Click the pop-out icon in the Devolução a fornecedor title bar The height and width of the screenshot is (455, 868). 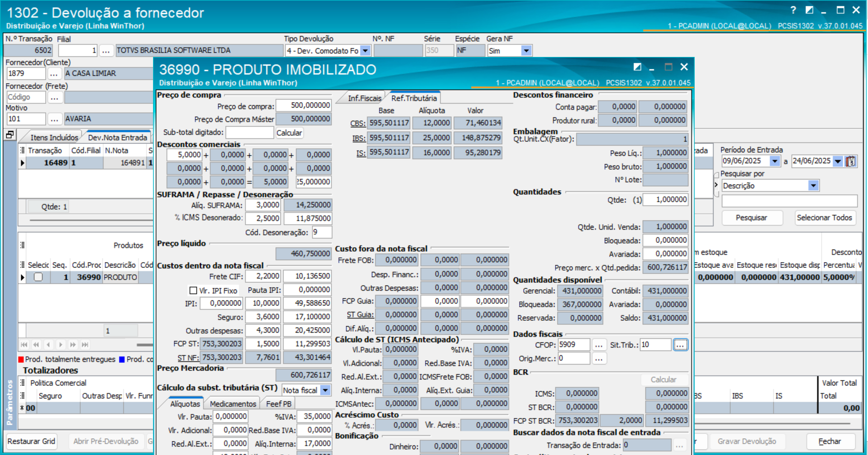(809, 10)
